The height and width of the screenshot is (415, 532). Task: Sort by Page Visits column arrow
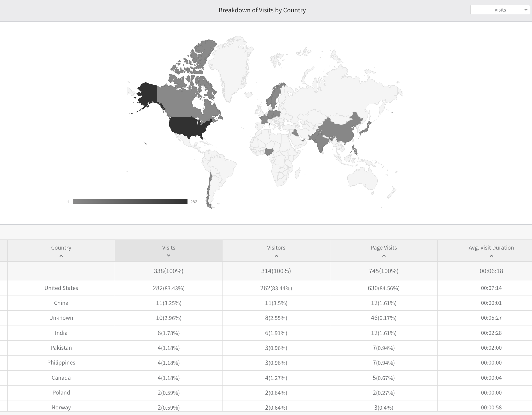coord(384,256)
